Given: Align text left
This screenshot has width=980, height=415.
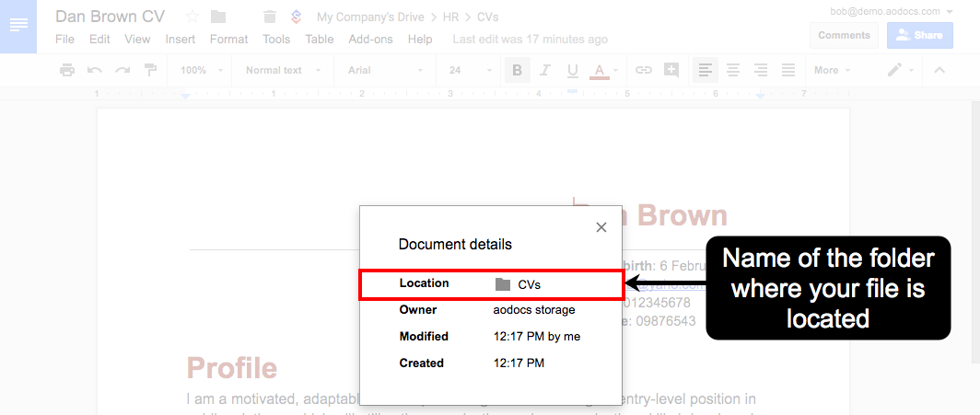Looking at the screenshot, I should (x=706, y=70).
